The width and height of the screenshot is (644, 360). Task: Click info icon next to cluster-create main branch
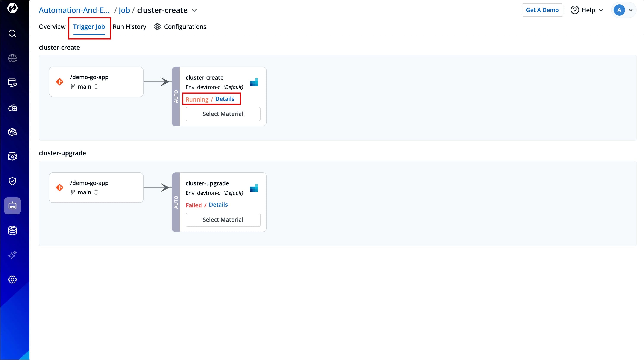click(x=96, y=87)
